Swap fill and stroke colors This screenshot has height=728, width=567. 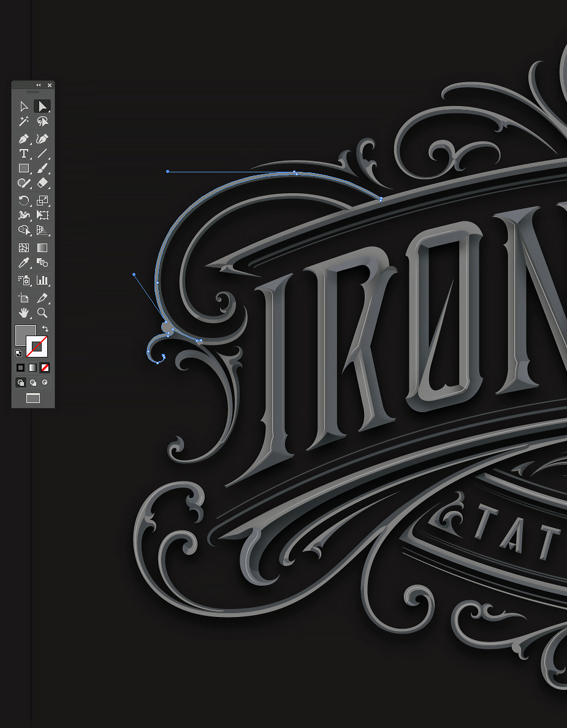tap(45, 329)
